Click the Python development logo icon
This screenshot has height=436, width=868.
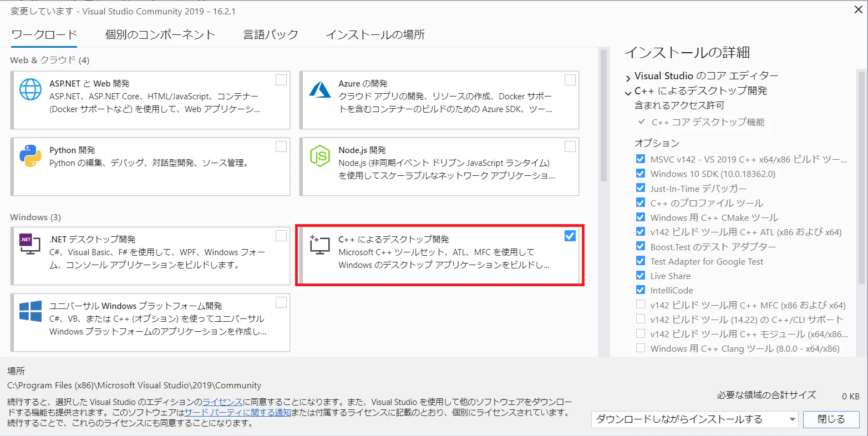pos(31,156)
